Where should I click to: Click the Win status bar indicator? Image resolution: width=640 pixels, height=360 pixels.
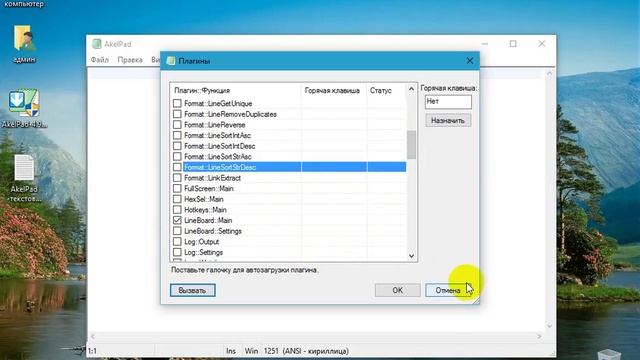(251, 351)
